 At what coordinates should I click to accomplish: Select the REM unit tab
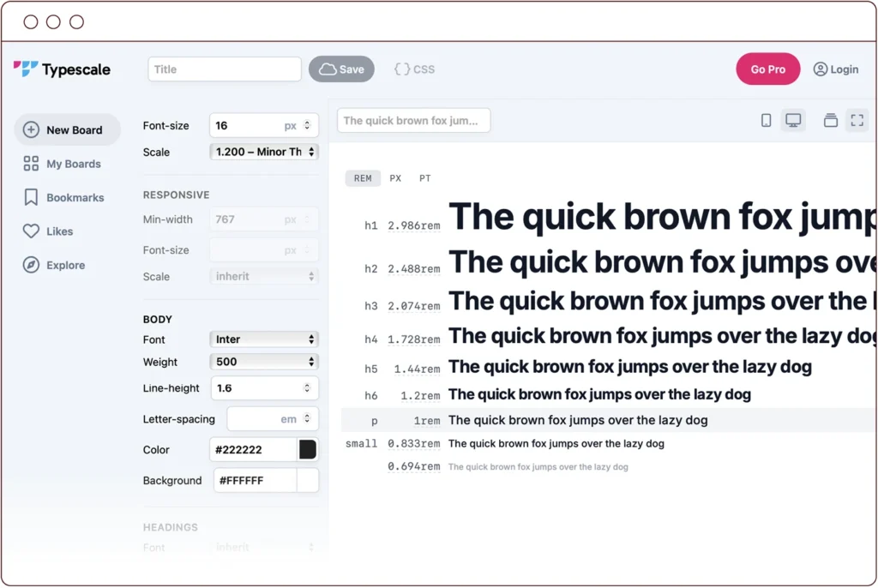point(363,178)
